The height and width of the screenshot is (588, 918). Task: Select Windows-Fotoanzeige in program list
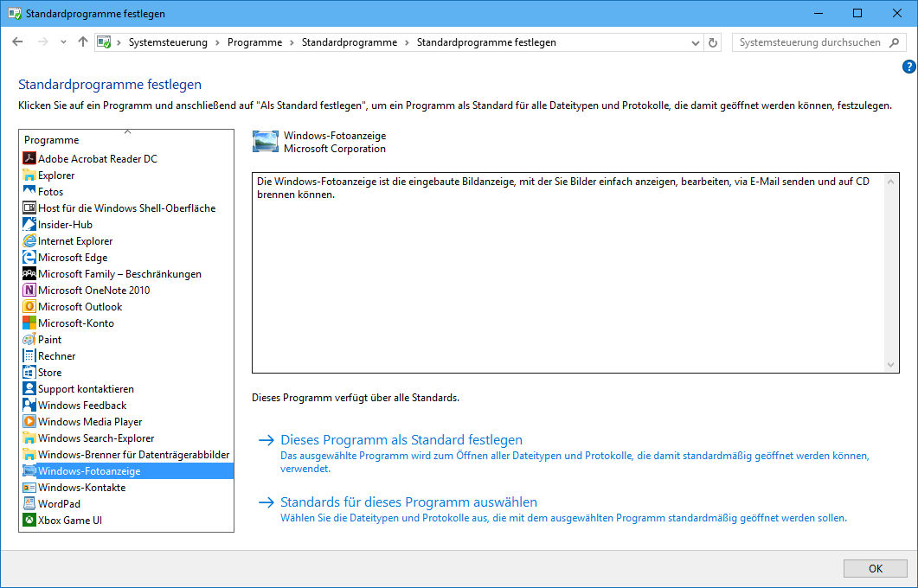click(x=126, y=470)
